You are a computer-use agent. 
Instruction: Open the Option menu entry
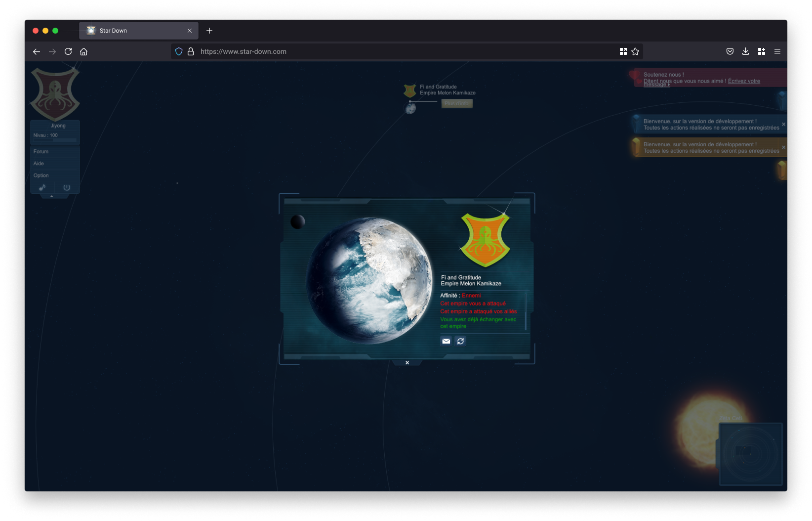pyautogui.click(x=41, y=175)
